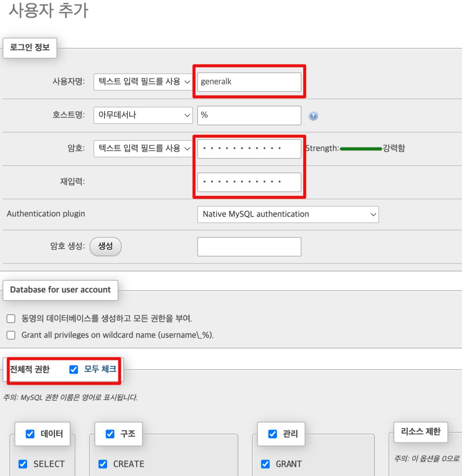Uncheck the SELECT privilege
Image resolution: width=462 pixels, height=476 pixels.
[x=23, y=464]
